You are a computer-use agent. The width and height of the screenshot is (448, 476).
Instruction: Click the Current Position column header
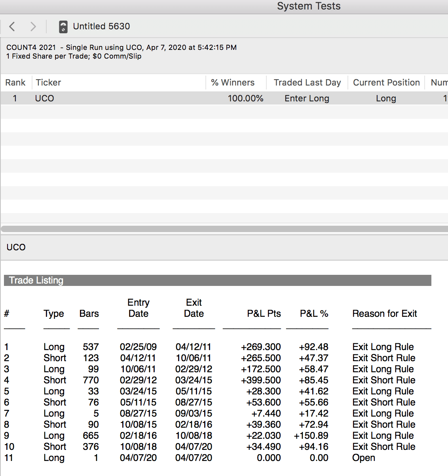386,82
